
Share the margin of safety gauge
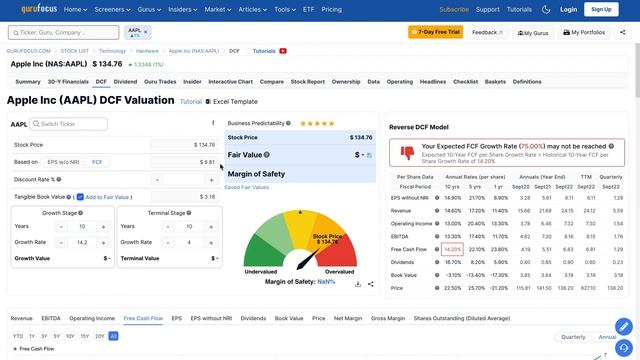click(371, 284)
